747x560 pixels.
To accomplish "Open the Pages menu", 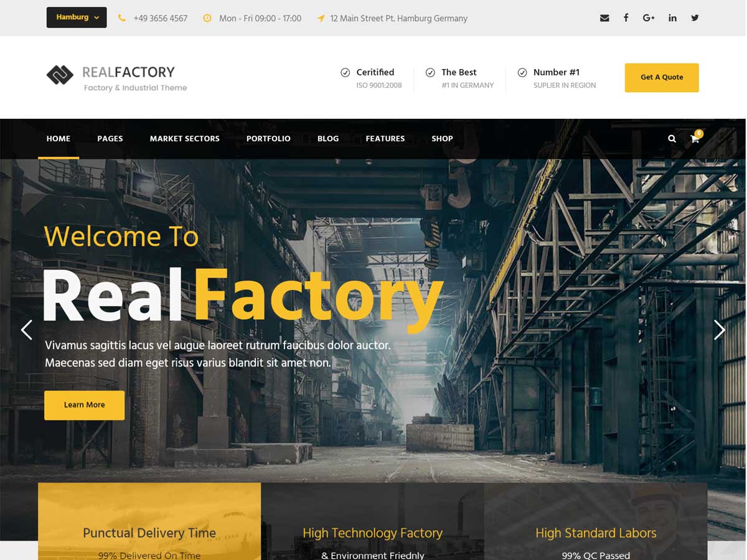I will click(110, 139).
